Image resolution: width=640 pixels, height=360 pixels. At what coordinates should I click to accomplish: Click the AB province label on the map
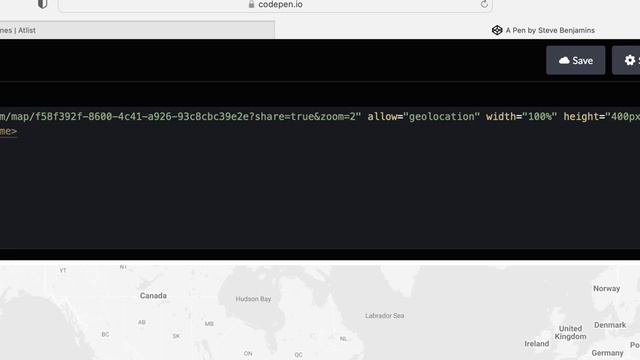pyautogui.click(x=142, y=322)
